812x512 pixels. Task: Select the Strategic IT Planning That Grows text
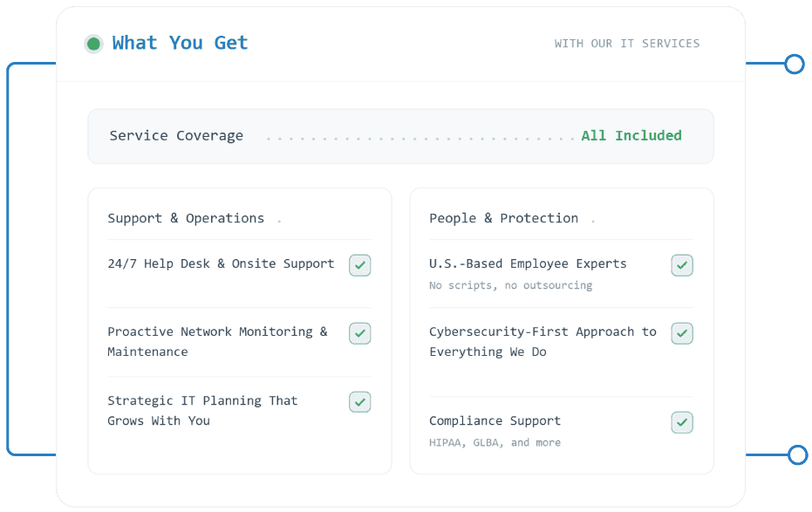click(202, 411)
